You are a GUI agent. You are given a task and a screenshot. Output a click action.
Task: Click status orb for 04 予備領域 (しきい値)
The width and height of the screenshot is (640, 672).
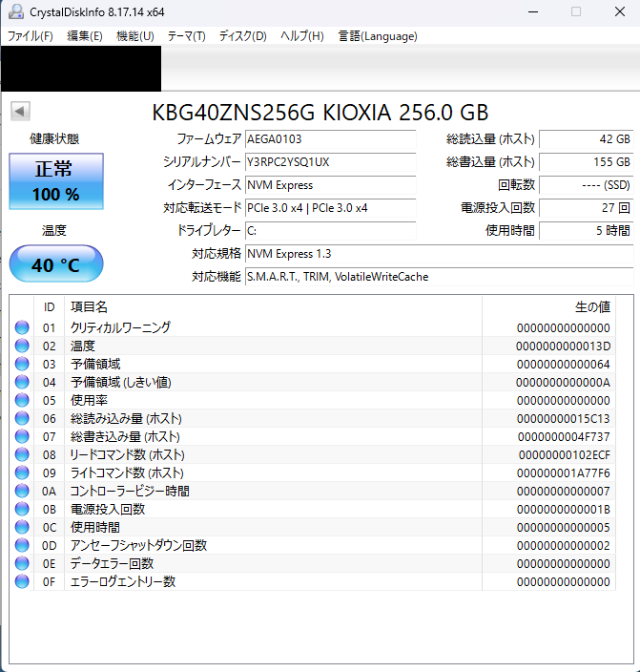22,382
